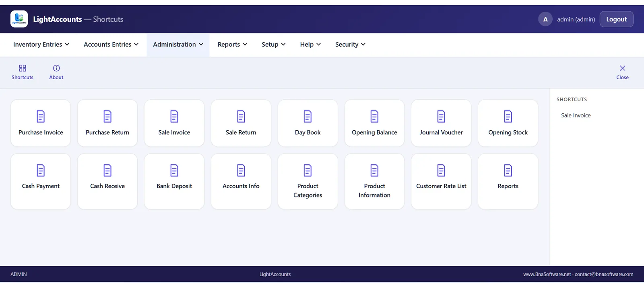Click the Day Book card label
The image size is (644, 283).
coord(308,132)
